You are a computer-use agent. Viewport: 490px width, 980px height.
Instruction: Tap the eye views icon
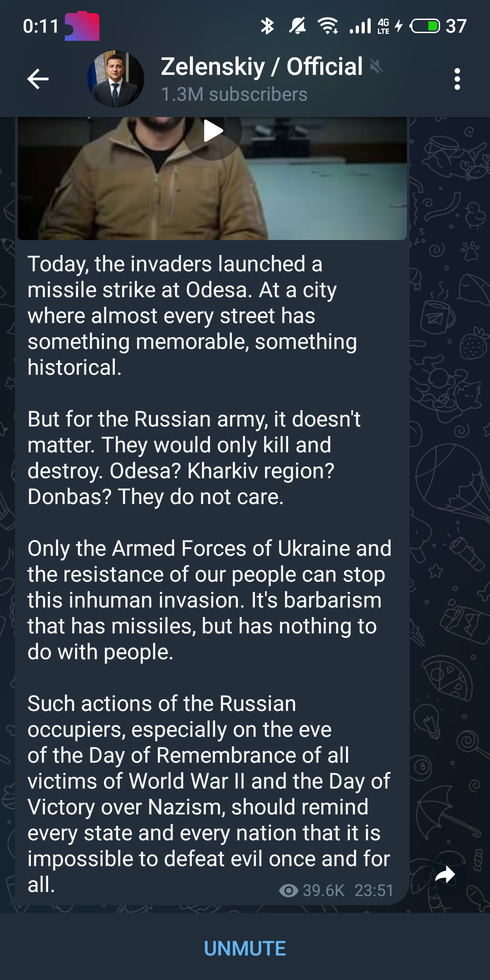point(289,891)
